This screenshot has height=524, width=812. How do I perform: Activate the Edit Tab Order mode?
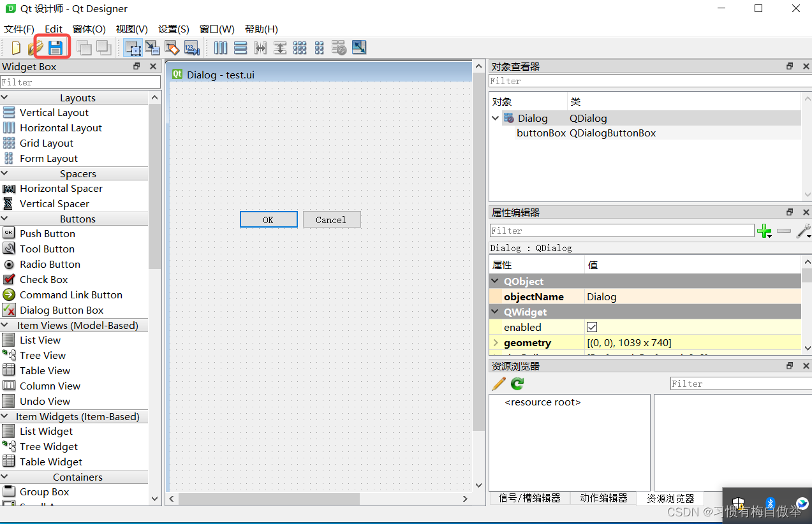click(x=193, y=48)
